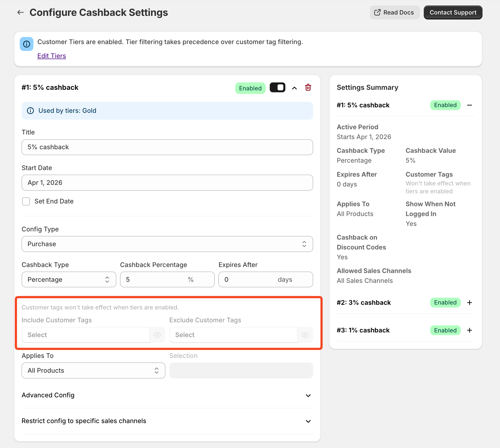
Task: Click eye icon beside Include Customer Tags
Action: click(x=157, y=335)
